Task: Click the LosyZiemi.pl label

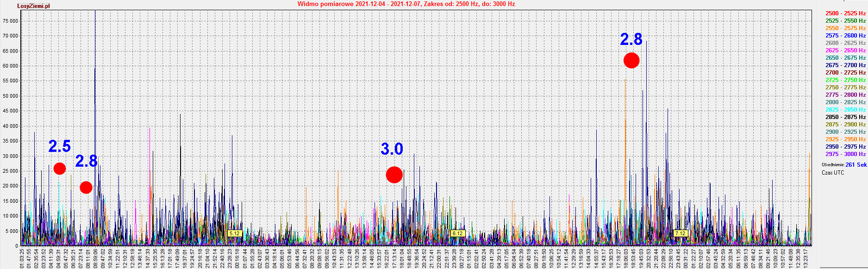Action: pyautogui.click(x=33, y=6)
